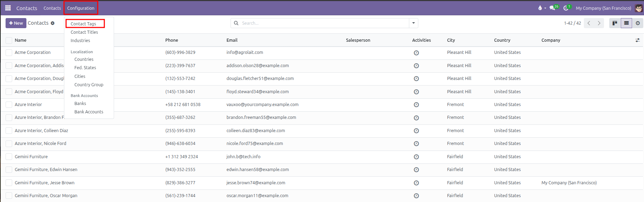Click activity clock for Azure Interior row
Viewport: 644px width, 202px height.
(x=416, y=105)
